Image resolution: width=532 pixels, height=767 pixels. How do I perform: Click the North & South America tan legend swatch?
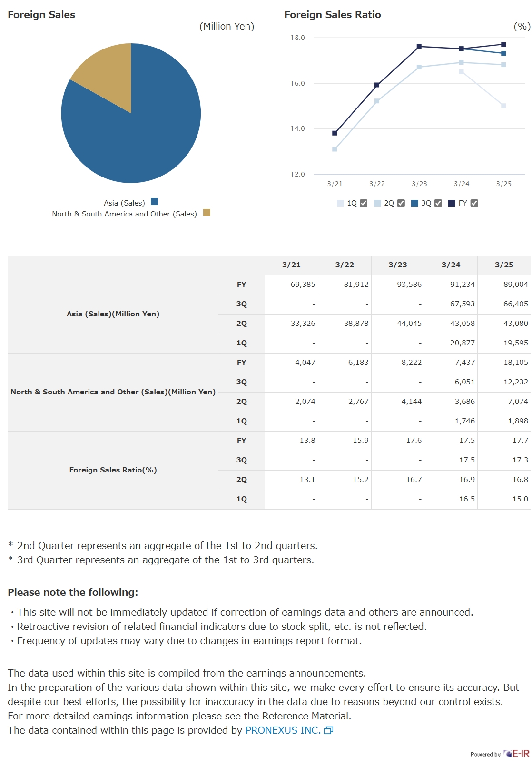pyautogui.click(x=207, y=213)
